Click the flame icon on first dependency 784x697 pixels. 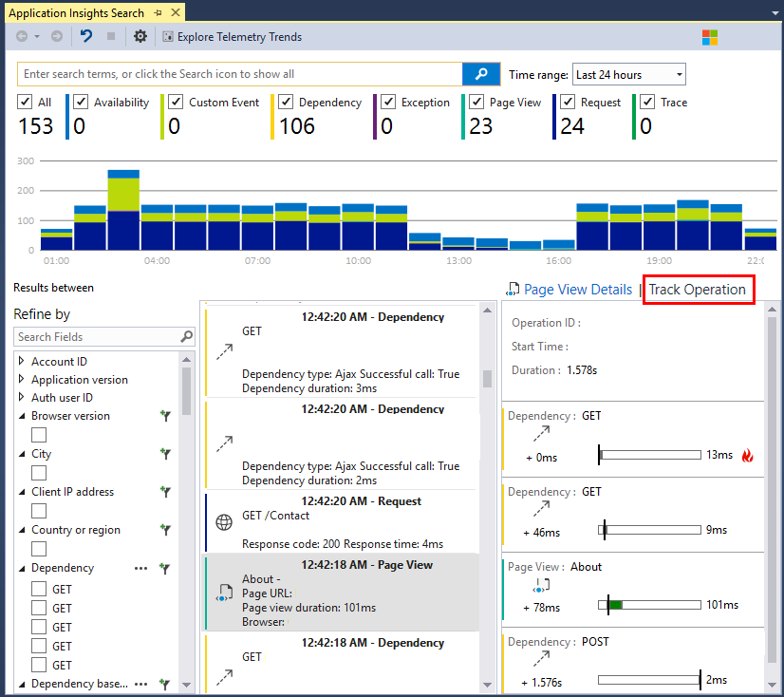(747, 455)
